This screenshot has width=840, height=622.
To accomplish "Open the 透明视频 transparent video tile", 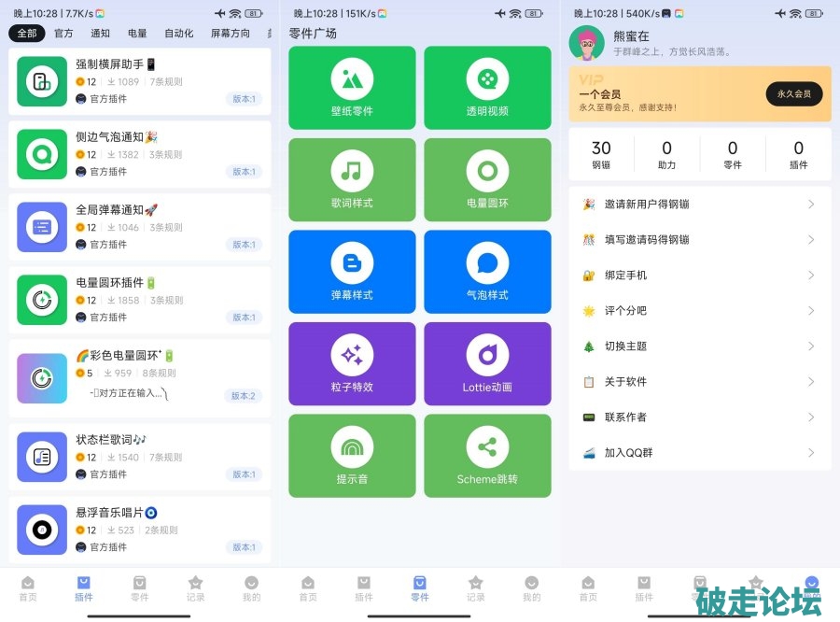I will [x=487, y=79].
